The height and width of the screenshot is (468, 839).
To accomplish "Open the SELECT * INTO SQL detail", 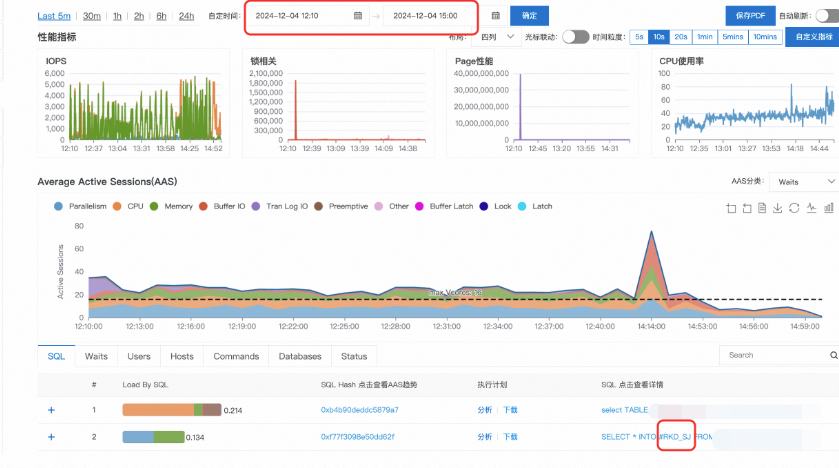I will pyautogui.click(x=657, y=437).
